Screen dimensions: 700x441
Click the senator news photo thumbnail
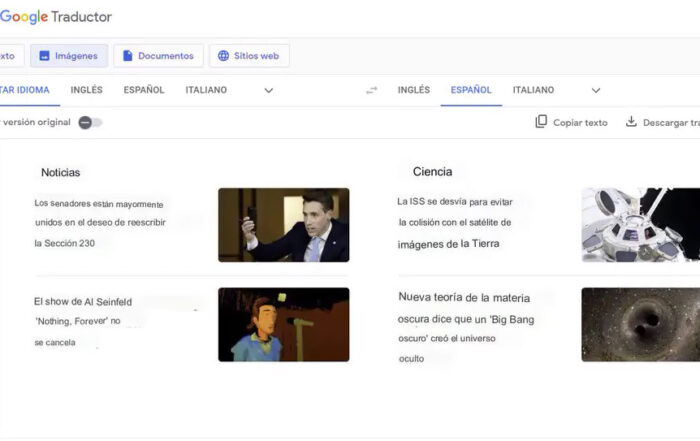[283, 225]
